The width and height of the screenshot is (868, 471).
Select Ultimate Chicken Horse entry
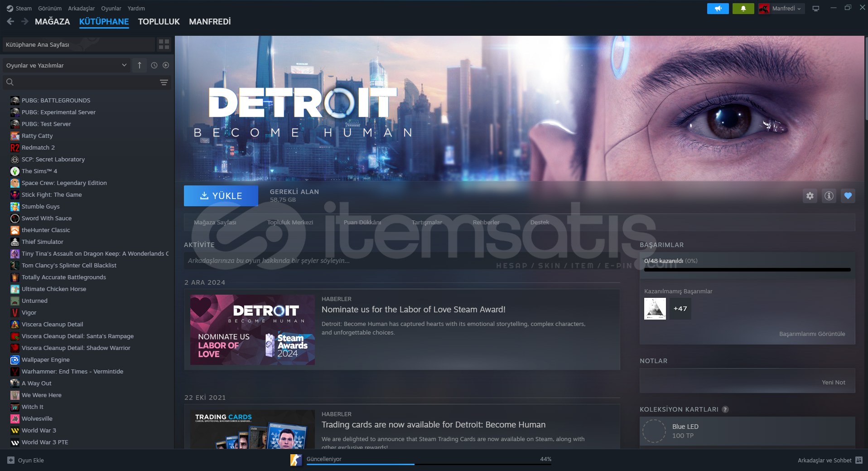point(54,289)
